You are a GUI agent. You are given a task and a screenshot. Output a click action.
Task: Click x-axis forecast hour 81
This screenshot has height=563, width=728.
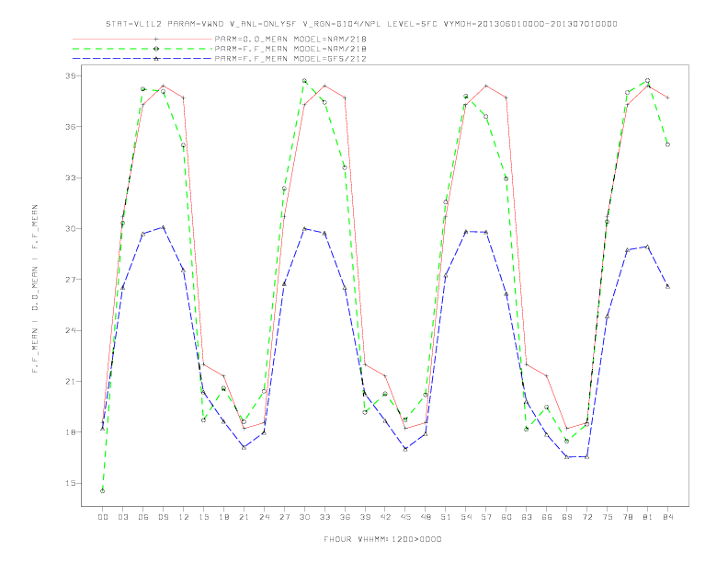coord(648,517)
